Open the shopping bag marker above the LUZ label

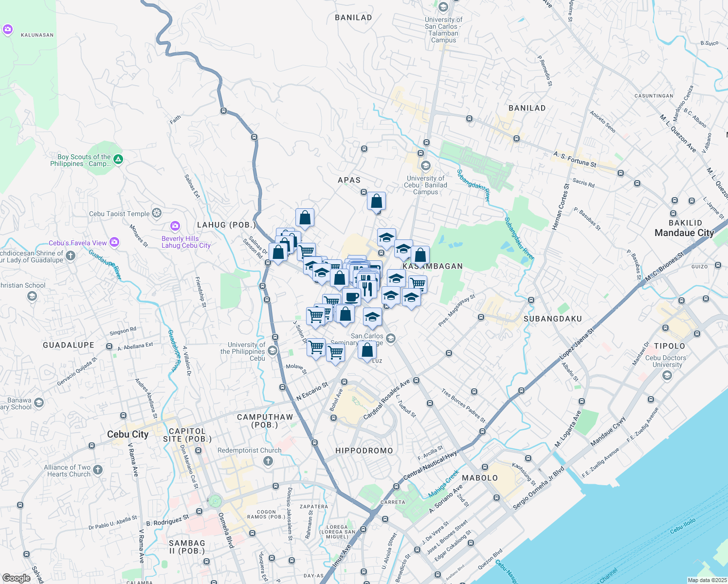(x=367, y=350)
